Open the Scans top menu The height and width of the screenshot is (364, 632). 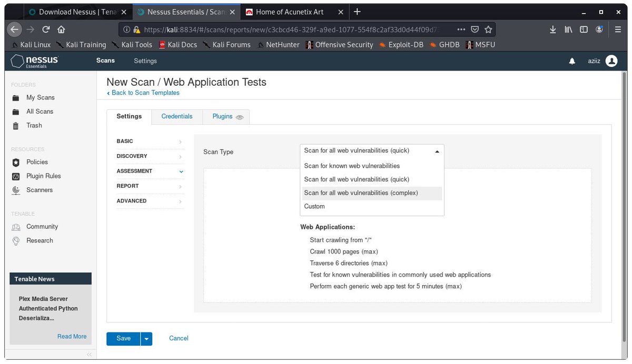point(105,61)
